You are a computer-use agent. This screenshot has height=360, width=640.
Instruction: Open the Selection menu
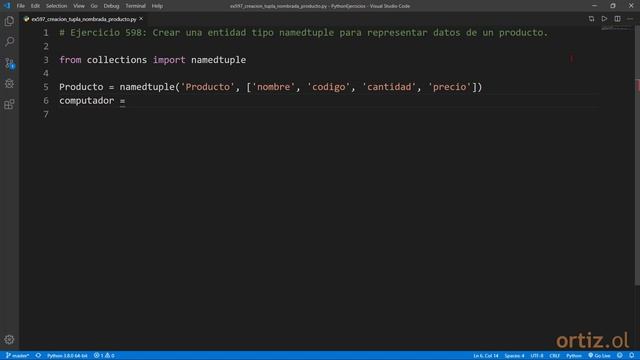[x=56, y=6]
